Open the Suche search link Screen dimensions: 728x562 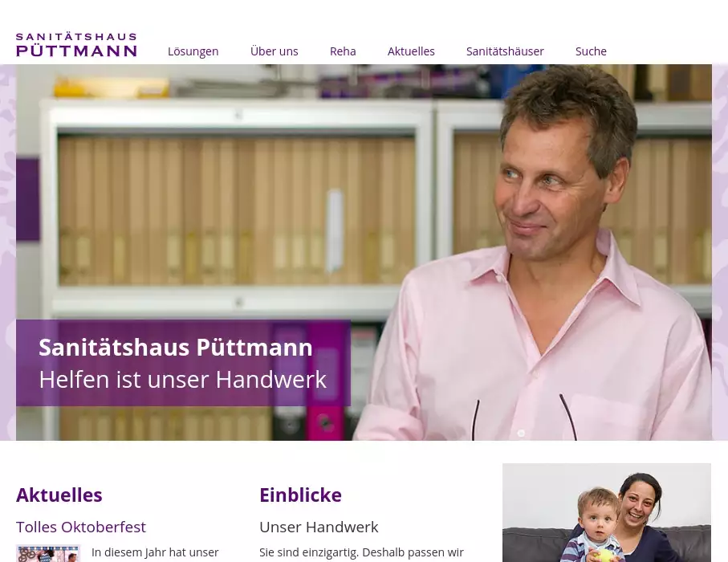pyautogui.click(x=591, y=51)
